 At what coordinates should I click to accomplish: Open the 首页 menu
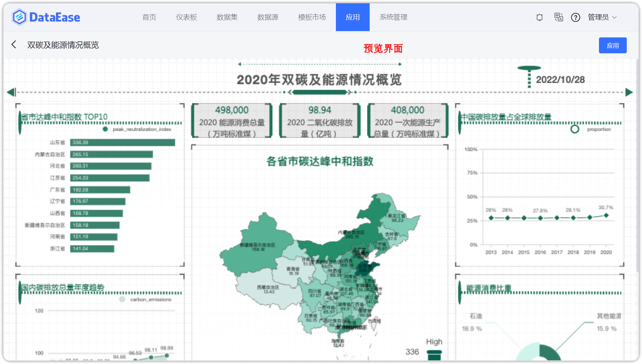click(x=149, y=17)
